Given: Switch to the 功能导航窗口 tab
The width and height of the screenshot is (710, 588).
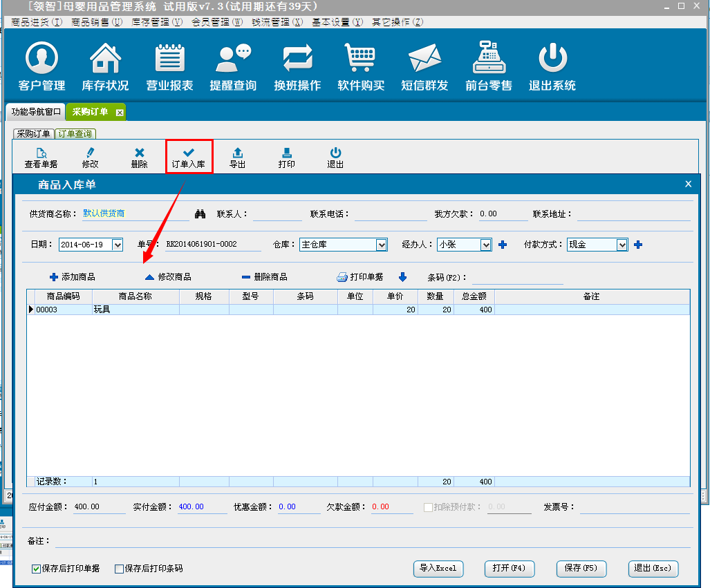Looking at the screenshot, I should click(36, 112).
